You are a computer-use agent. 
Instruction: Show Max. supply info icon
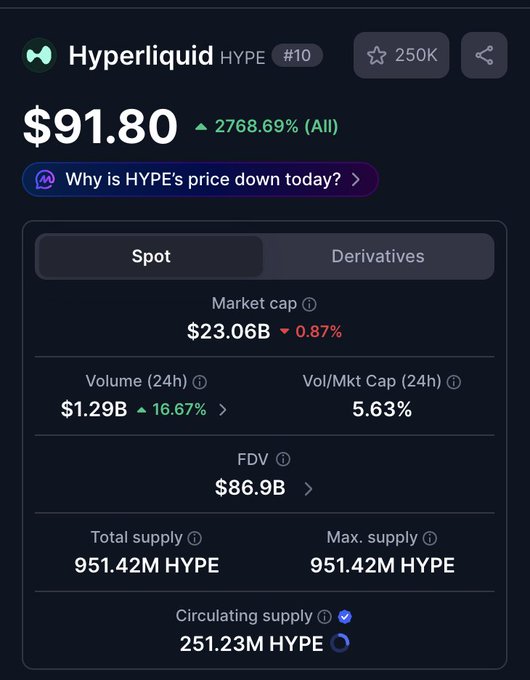[430, 538]
